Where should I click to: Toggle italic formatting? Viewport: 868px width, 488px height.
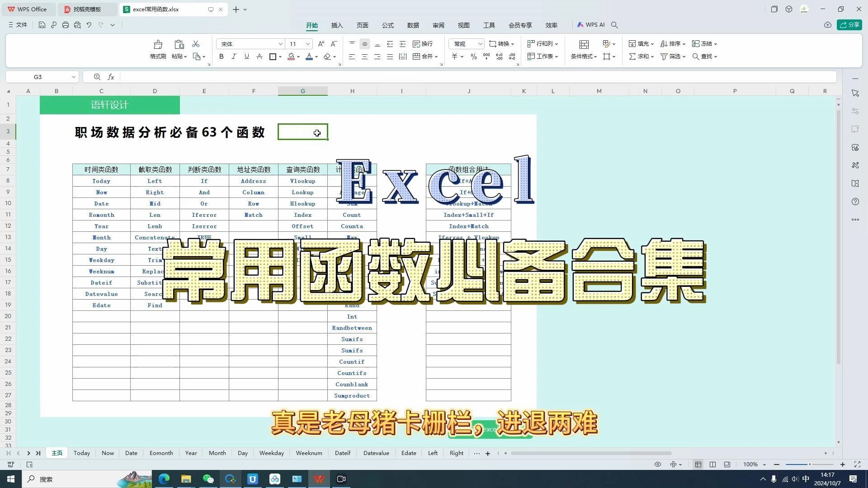click(234, 56)
